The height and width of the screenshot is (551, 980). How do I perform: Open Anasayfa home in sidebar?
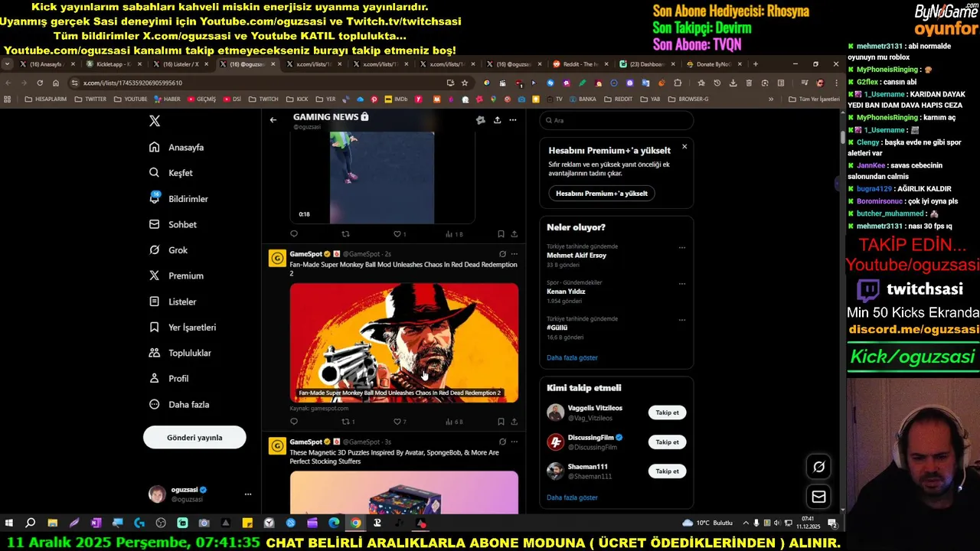coord(177,147)
